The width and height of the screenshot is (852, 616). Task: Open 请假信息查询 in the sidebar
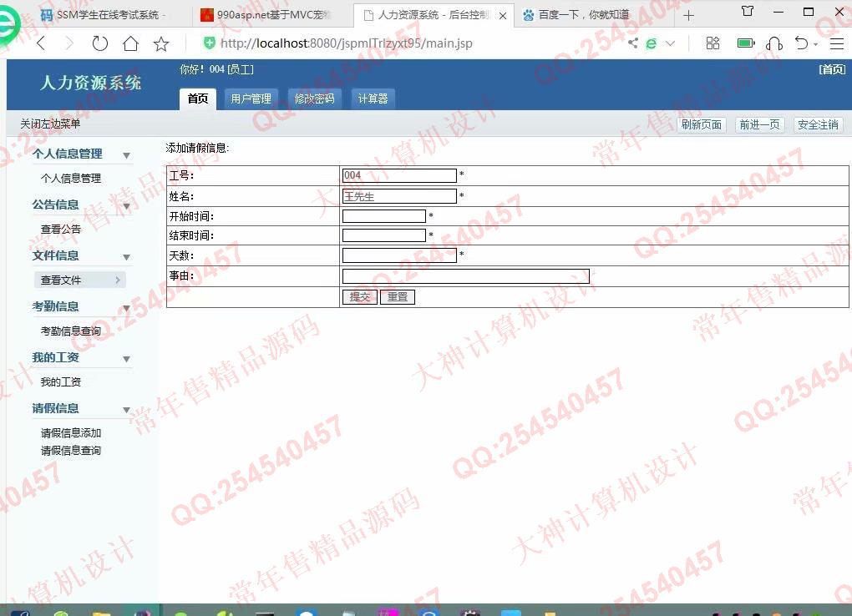pyautogui.click(x=71, y=451)
